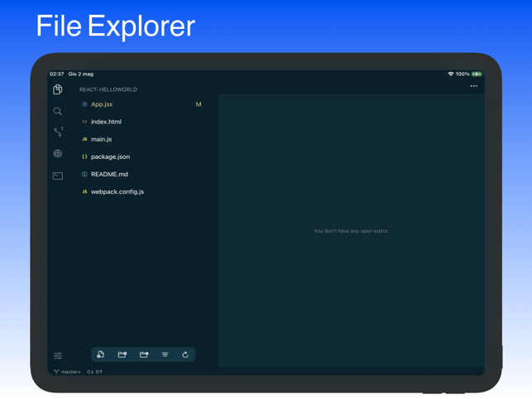Refresh the explorer with circular arrow icon
This screenshot has width=532, height=399.
pos(185,354)
